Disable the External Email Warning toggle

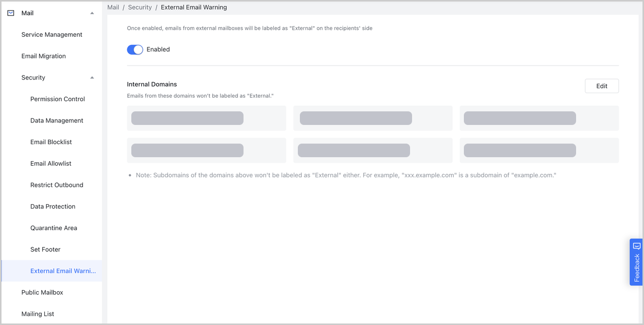pos(135,49)
